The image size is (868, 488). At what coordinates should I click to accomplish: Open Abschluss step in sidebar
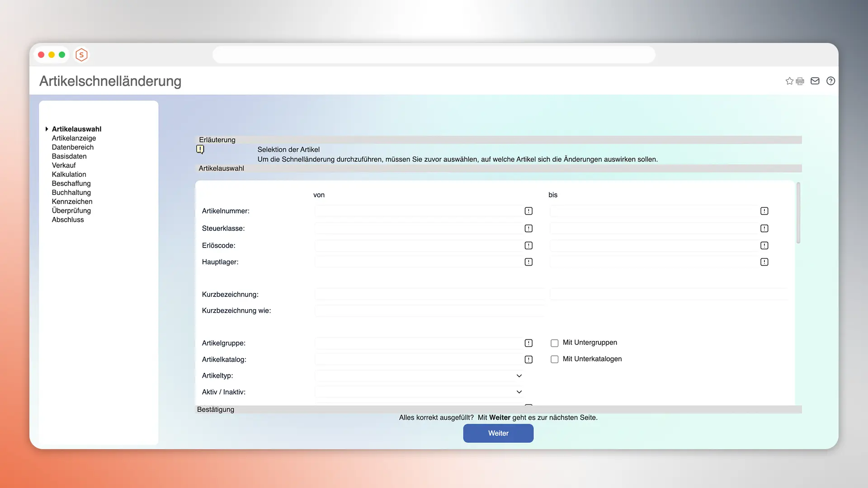click(68, 220)
